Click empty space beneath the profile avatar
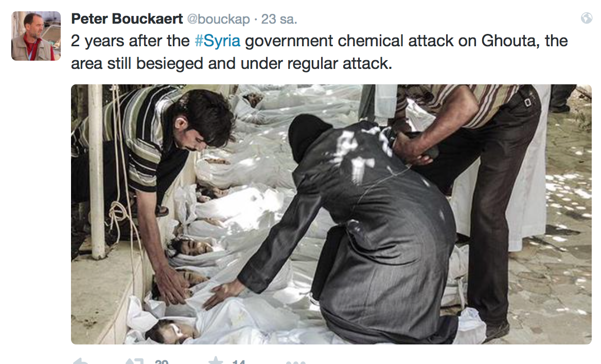Screen dimensions: 601x364 click(36, 192)
